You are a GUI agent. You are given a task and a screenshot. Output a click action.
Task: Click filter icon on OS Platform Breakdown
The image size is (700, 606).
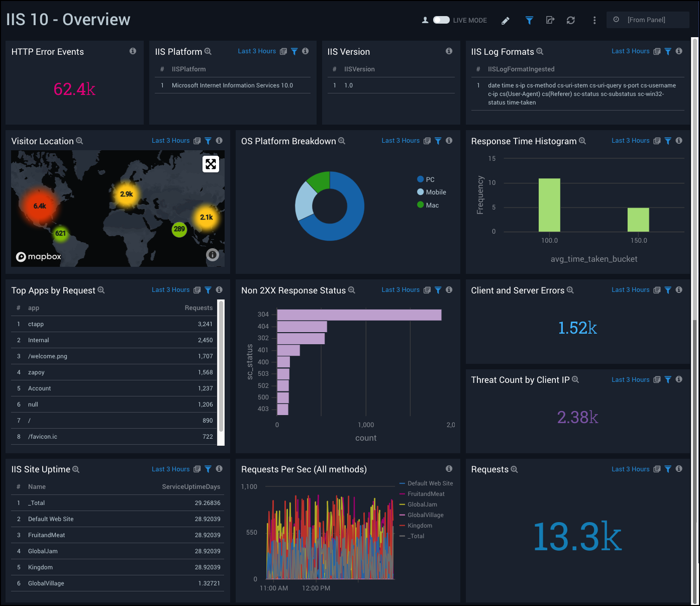click(438, 141)
